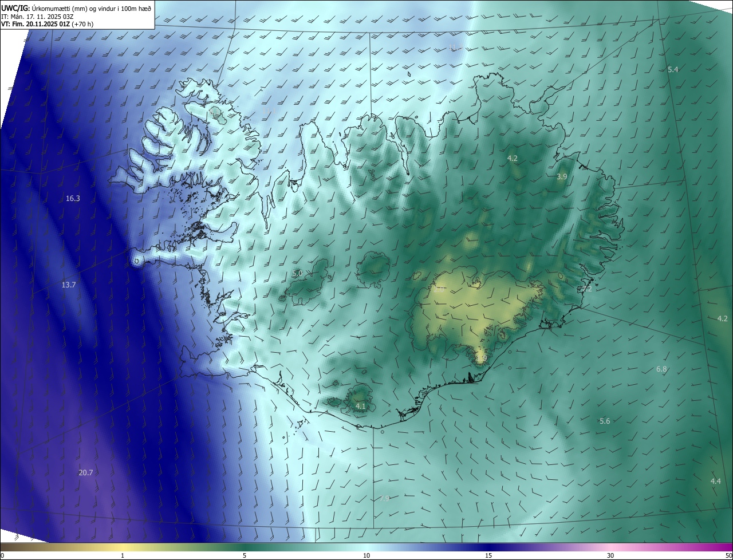The height and width of the screenshot is (560, 733).
Task: Click the 16.3 precipitation value label
Action: coord(73,199)
